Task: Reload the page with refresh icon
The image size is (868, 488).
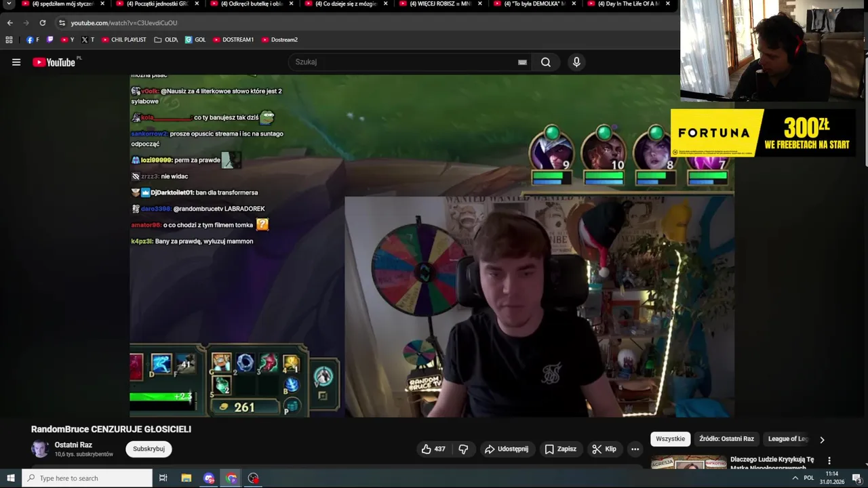Action: [42, 22]
